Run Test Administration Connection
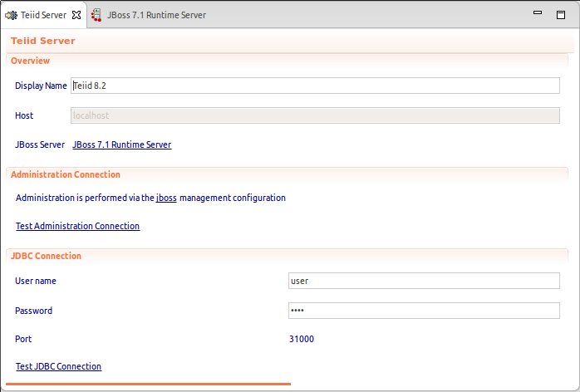Screen dimensions: 580x392 pyautogui.click(x=77, y=226)
